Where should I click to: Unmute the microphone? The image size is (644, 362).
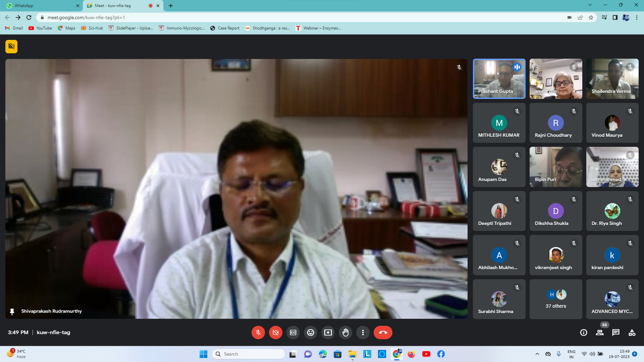pyautogui.click(x=258, y=333)
